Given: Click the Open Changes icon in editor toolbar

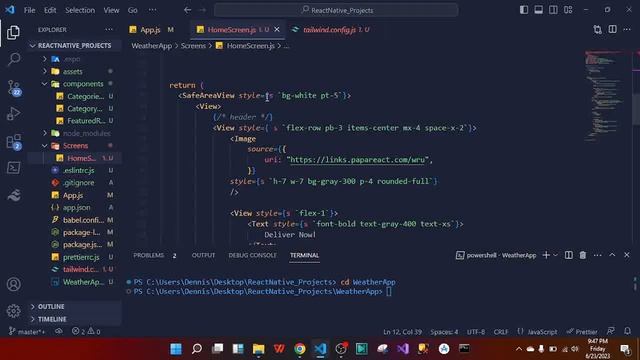Looking at the screenshot, I should [x=598, y=29].
